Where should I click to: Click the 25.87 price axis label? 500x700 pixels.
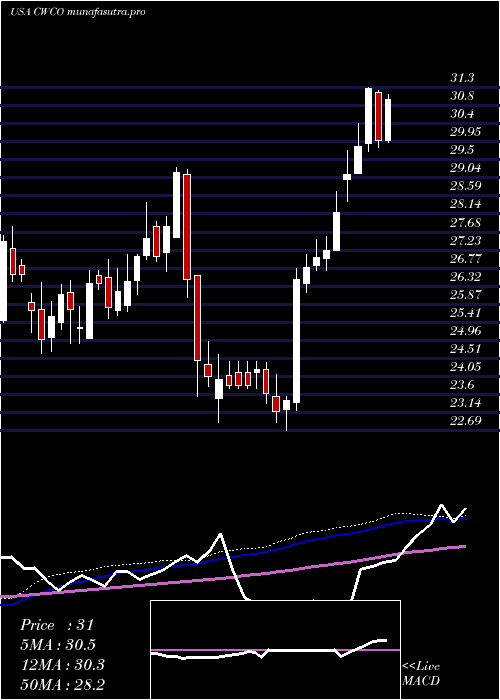[465, 295]
